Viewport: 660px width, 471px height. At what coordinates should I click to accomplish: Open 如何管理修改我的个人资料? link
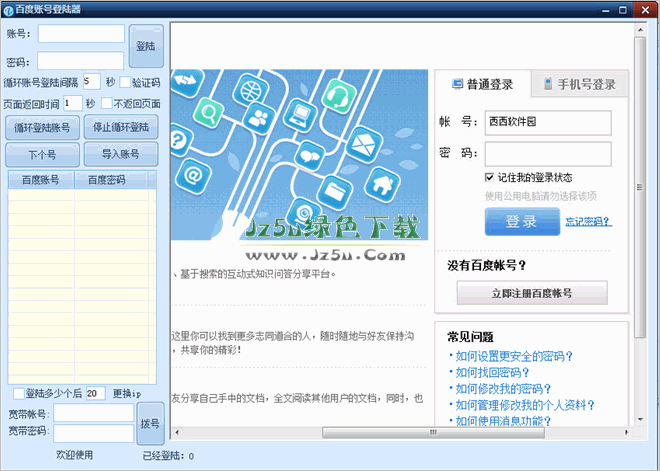click(x=525, y=405)
